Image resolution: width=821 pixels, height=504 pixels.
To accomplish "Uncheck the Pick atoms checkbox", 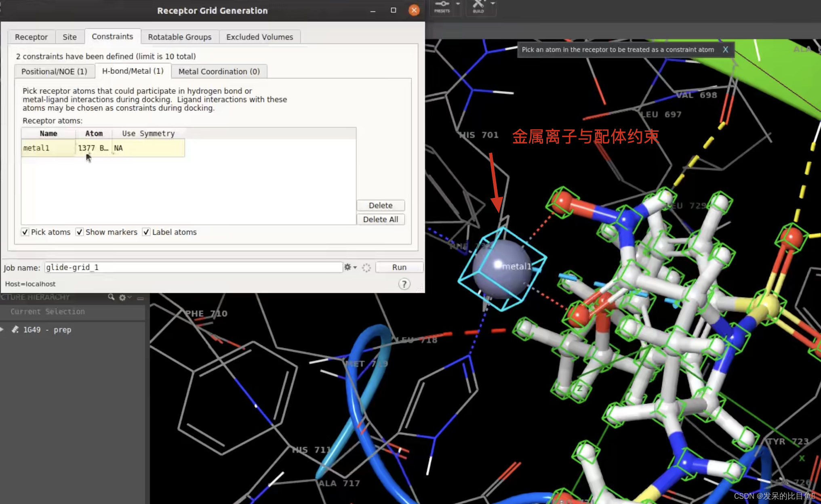I will click(x=25, y=232).
